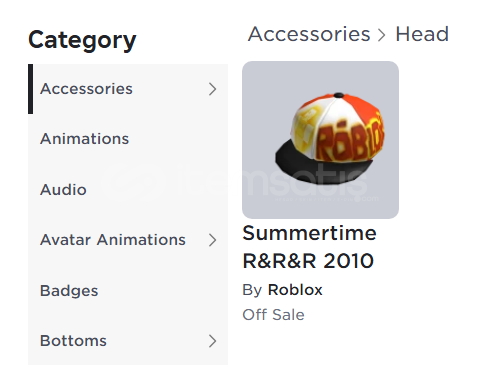479x365 pixels.
Task: Select the Bottoms category label
Action: tap(73, 341)
